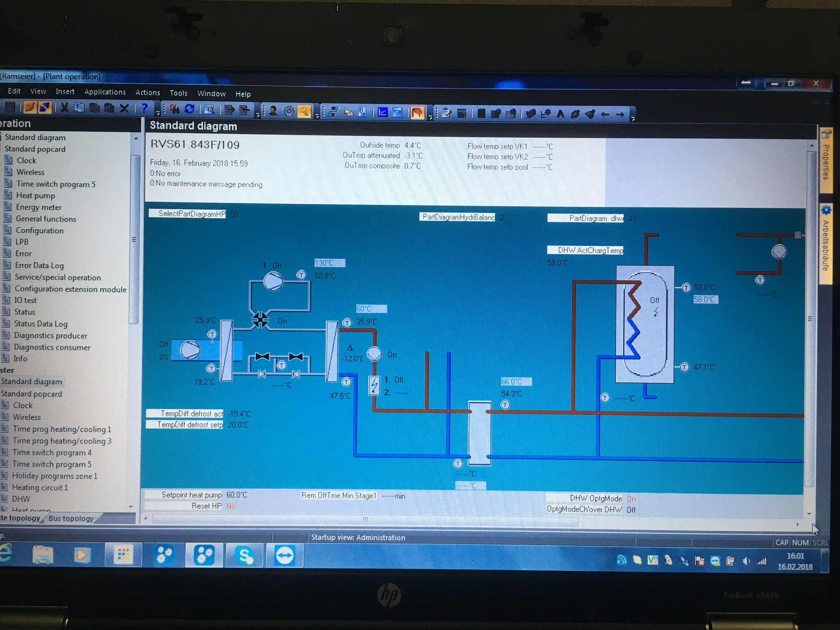
Task: Open the Configuration tree item
Action: pos(39,231)
